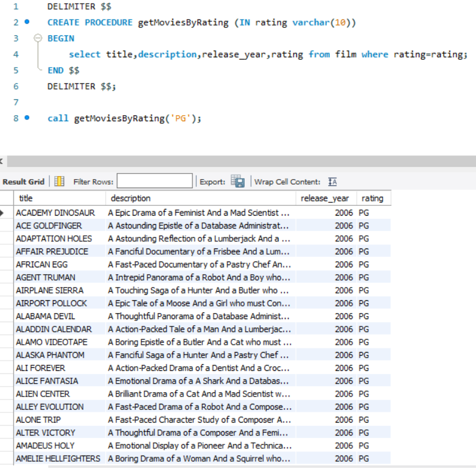Viewport: 476px width, 469px height.
Task: Select the ALICE FANTASIA title cell
Action: click(60, 381)
